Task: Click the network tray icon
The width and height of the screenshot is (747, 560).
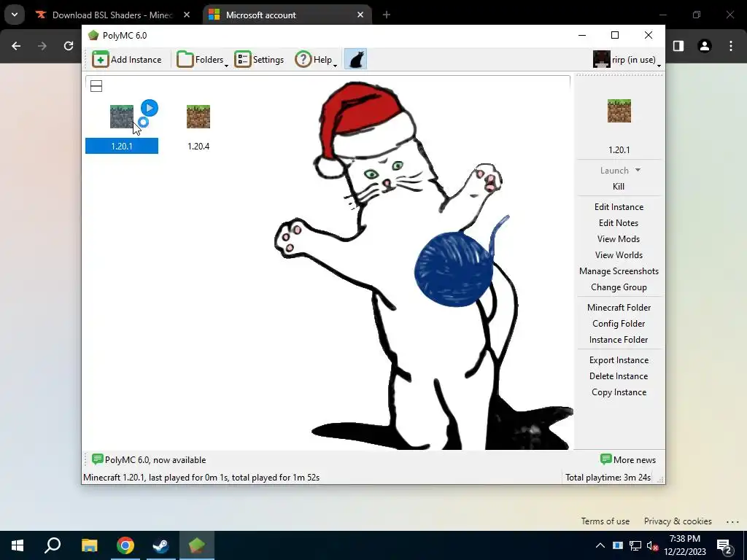Action: (x=635, y=545)
